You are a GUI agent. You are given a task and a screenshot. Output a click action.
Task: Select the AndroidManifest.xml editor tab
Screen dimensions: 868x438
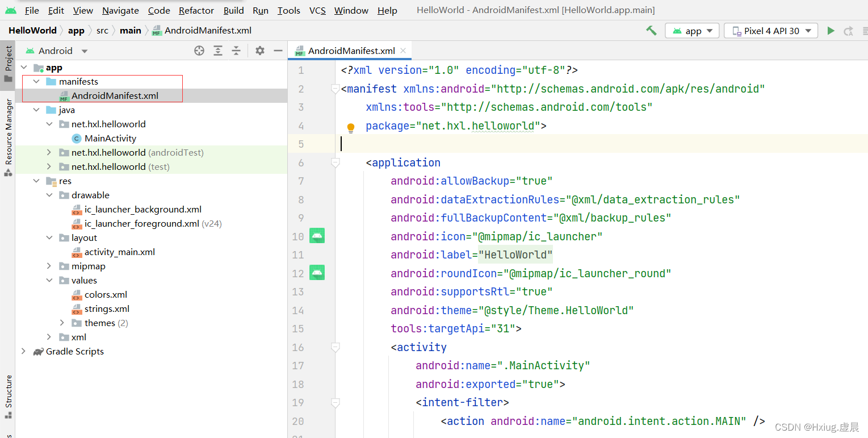point(350,51)
